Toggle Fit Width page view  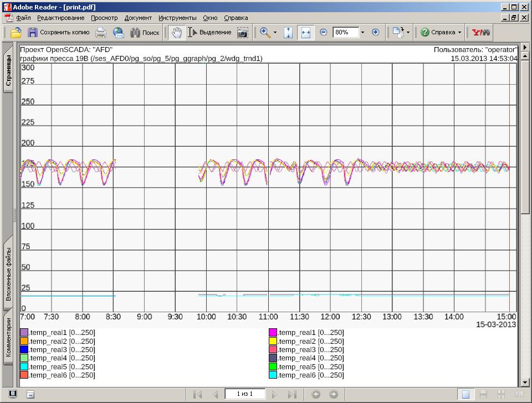point(305,33)
